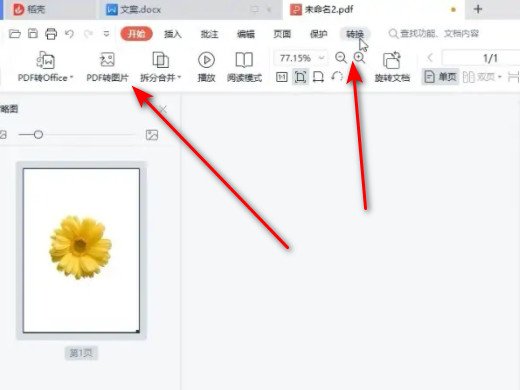Click the 第1页 page label
The height and width of the screenshot is (390, 520).
81,353
